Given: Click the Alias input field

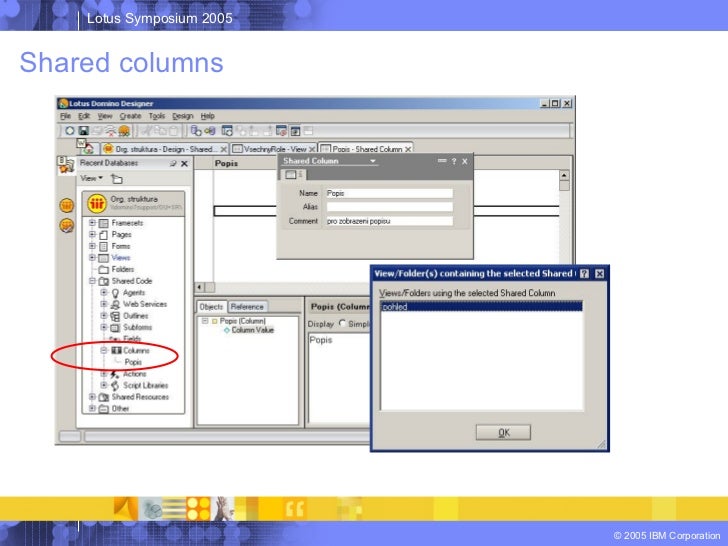Looking at the screenshot, I should pos(389,207).
